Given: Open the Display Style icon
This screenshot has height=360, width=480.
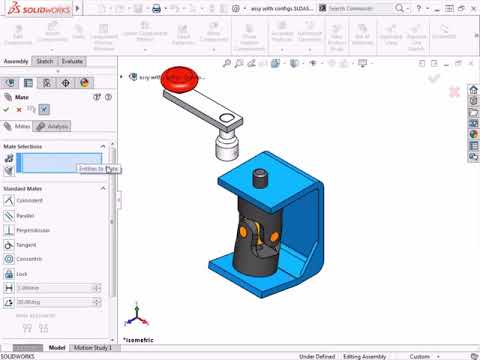Looking at the screenshot, I should click(294, 63).
